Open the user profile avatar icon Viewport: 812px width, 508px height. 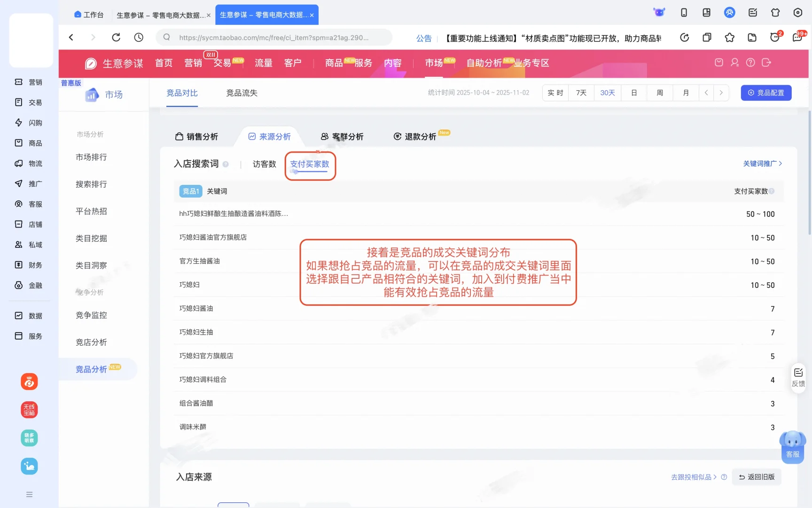click(x=729, y=13)
